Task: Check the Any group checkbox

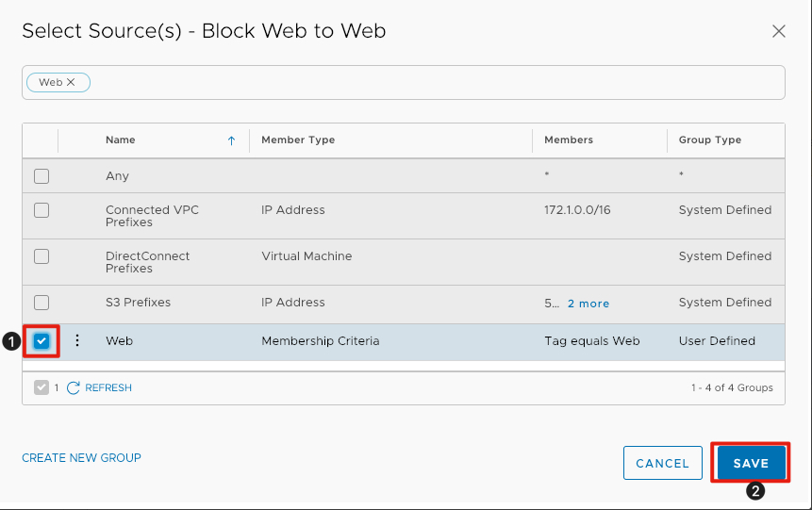Action: click(41, 176)
